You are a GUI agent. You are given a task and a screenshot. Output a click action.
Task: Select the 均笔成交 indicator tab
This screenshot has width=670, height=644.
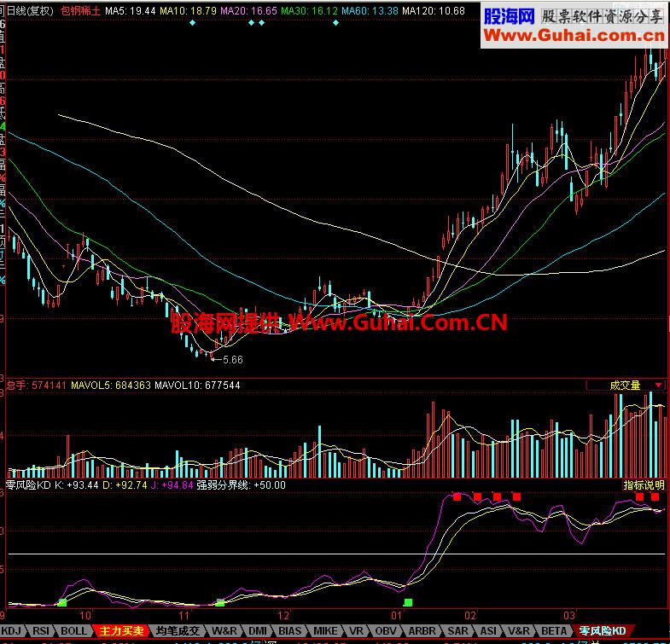[178, 630]
